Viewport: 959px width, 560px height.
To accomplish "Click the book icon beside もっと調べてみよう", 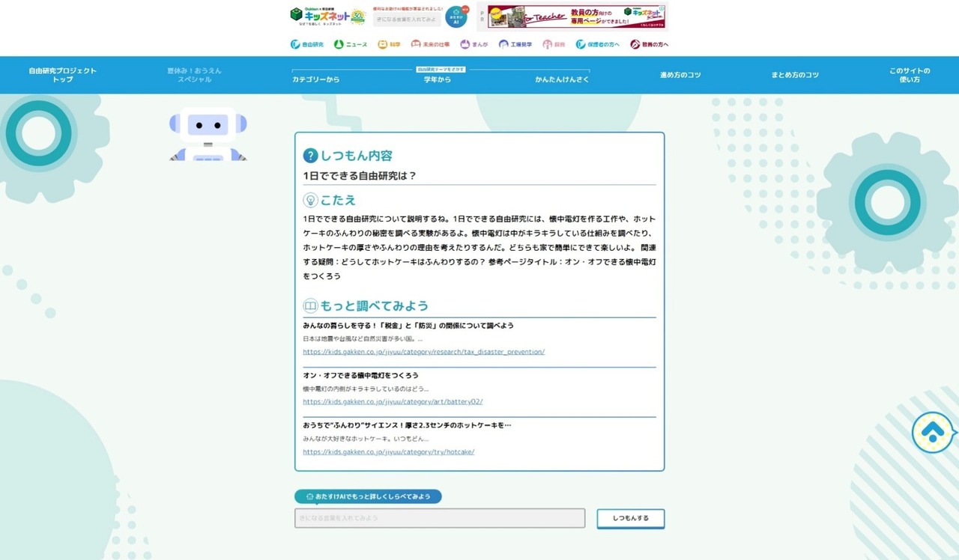I will [x=310, y=305].
